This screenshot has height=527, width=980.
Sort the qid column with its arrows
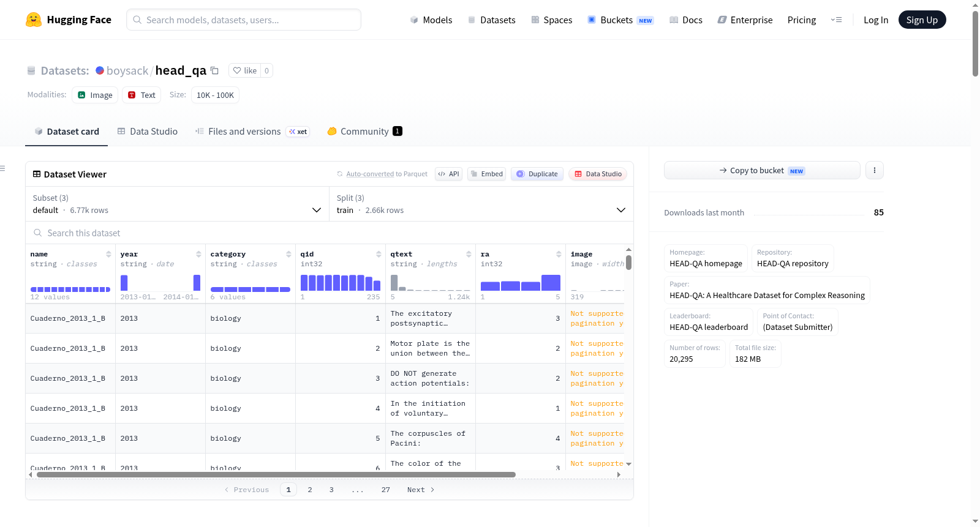379,254
